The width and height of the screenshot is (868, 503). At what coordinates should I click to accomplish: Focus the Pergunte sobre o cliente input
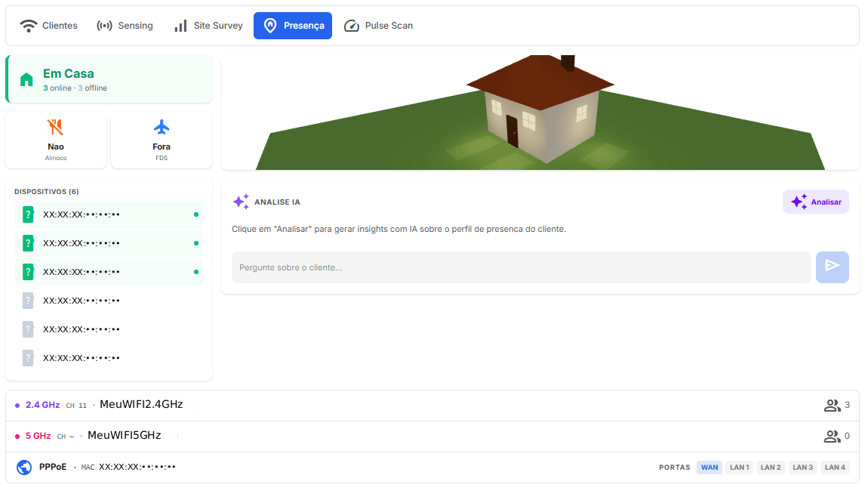[x=522, y=267]
